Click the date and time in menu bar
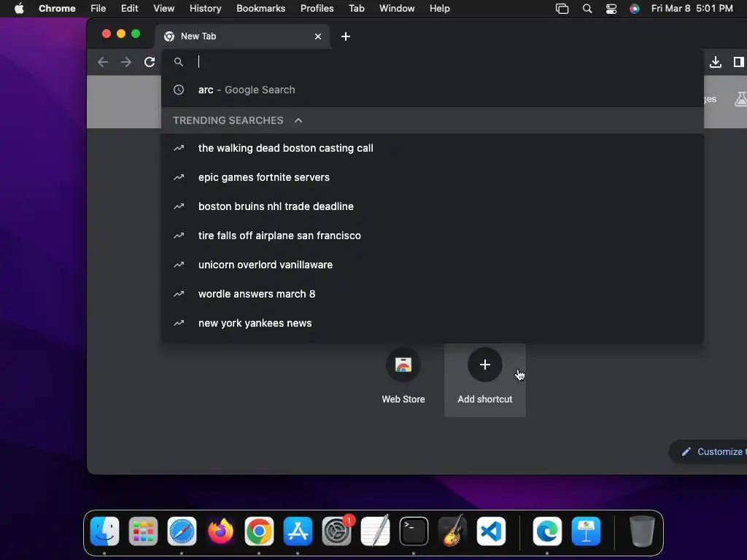This screenshot has height=560, width=747. point(692,9)
